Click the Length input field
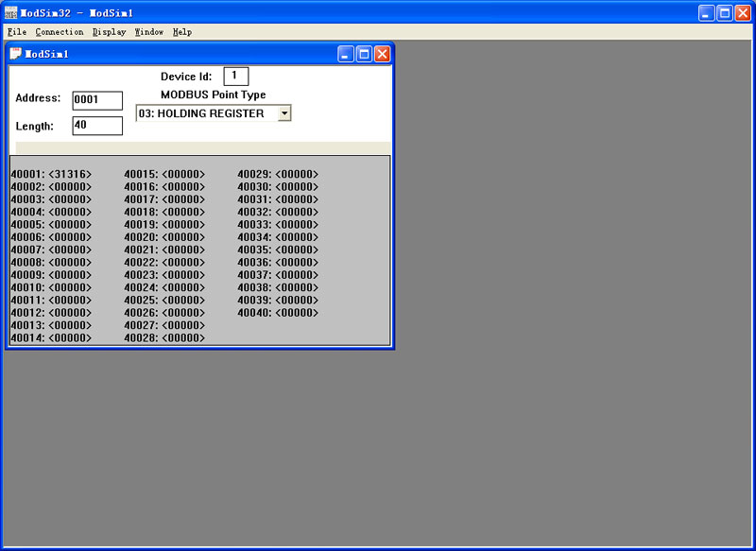The image size is (756, 551). point(97,126)
